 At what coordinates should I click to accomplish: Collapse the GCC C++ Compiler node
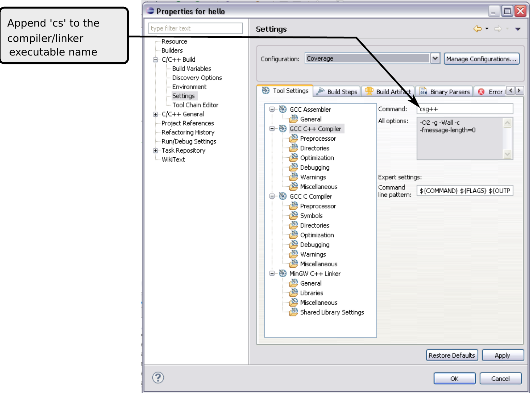tap(272, 129)
